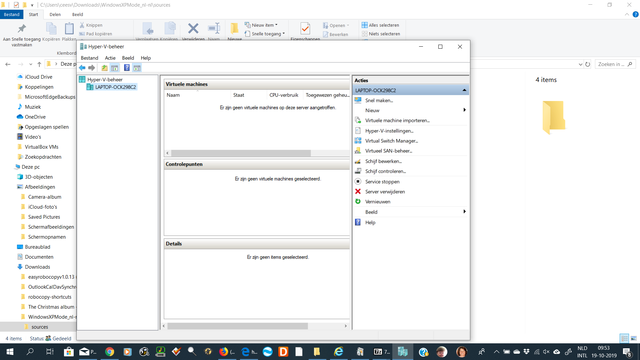
Task: Click the taskbar search magnifier
Action: 30,352
